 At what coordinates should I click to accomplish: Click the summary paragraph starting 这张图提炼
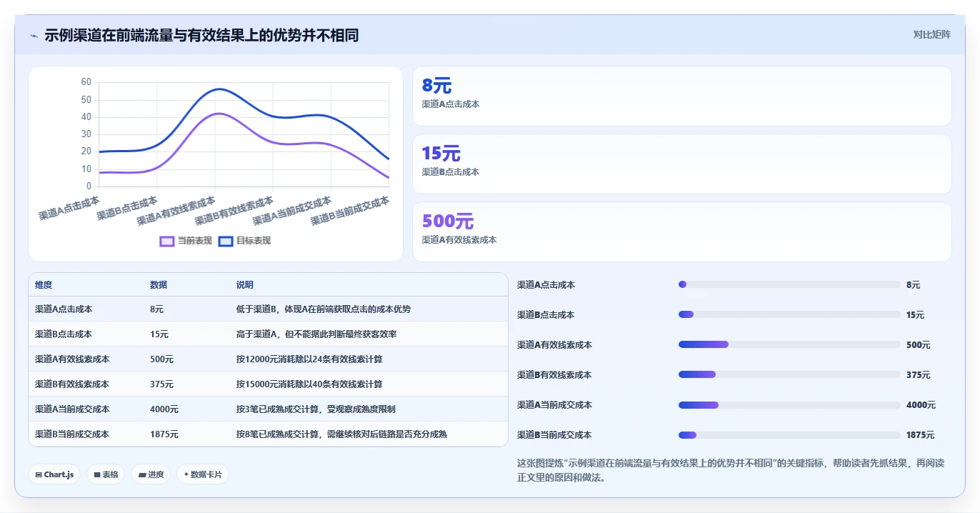point(731,470)
